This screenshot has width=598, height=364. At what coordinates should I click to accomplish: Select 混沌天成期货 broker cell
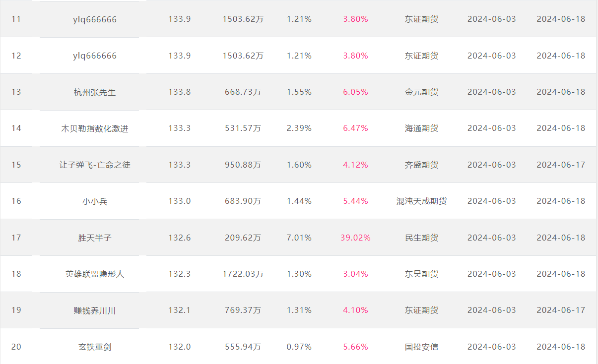point(421,201)
